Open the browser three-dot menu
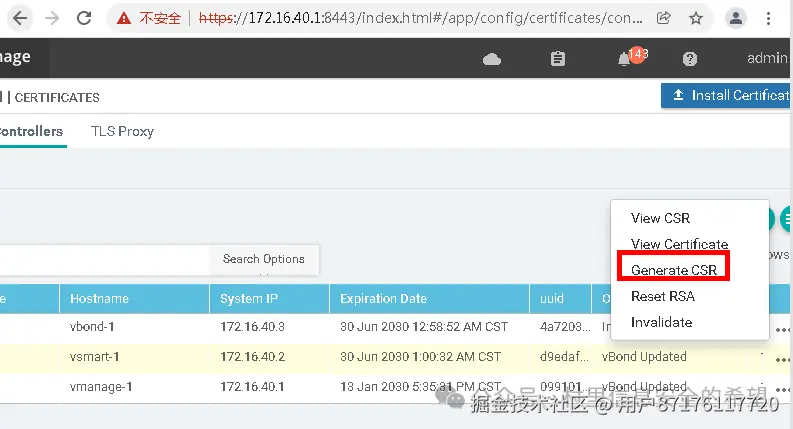Viewport: 793px width, 429px height. tap(768, 19)
